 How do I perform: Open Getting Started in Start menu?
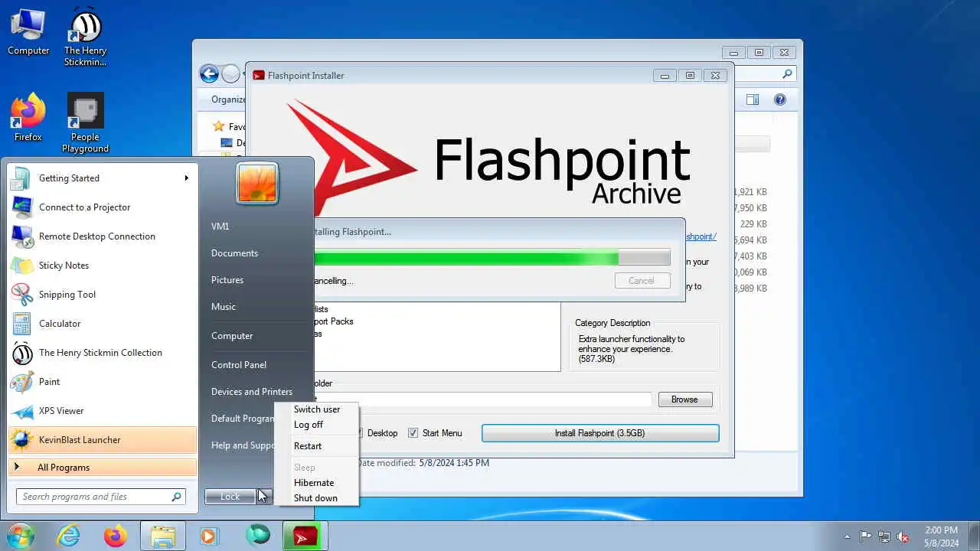pos(102,178)
